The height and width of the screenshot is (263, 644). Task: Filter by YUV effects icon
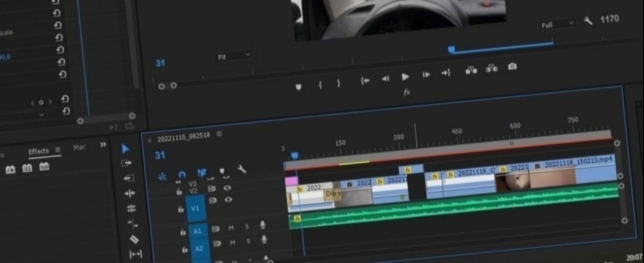click(x=44, y=166)
